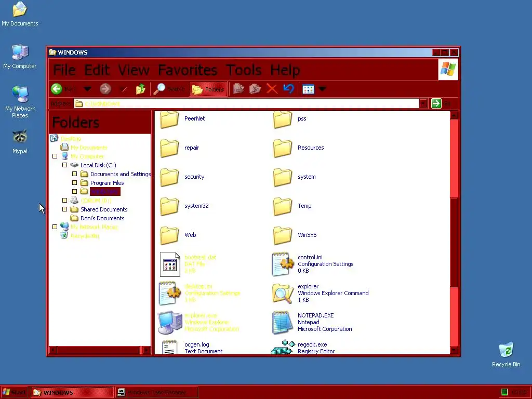
Task: Select Program Files in folder tree
Action: point(107,183)
